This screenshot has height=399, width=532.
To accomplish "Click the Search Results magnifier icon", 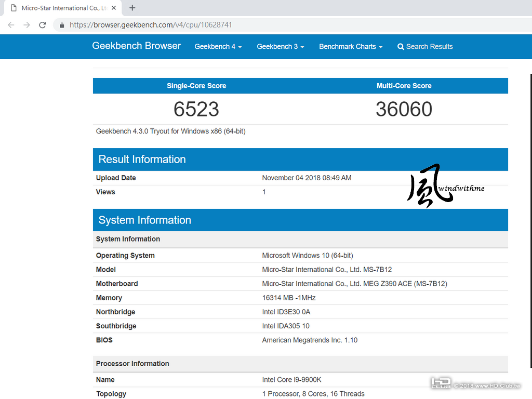I will (401, 47).
